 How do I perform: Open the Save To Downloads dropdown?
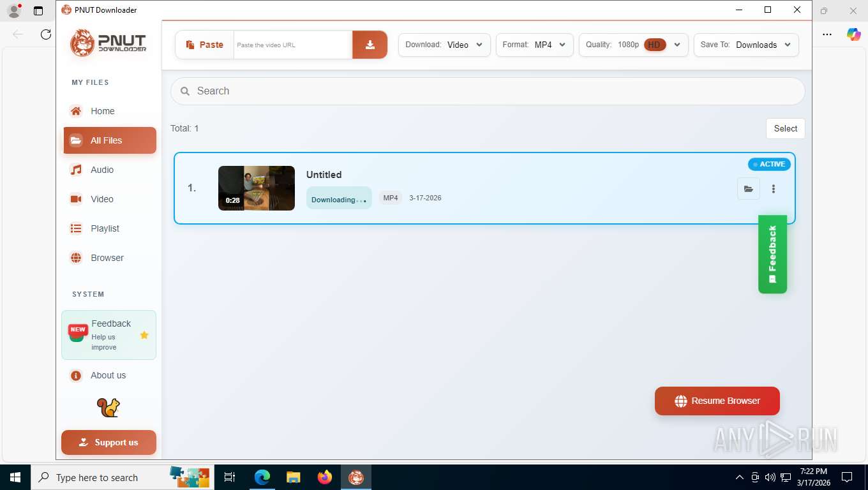(x=746, y=45)
